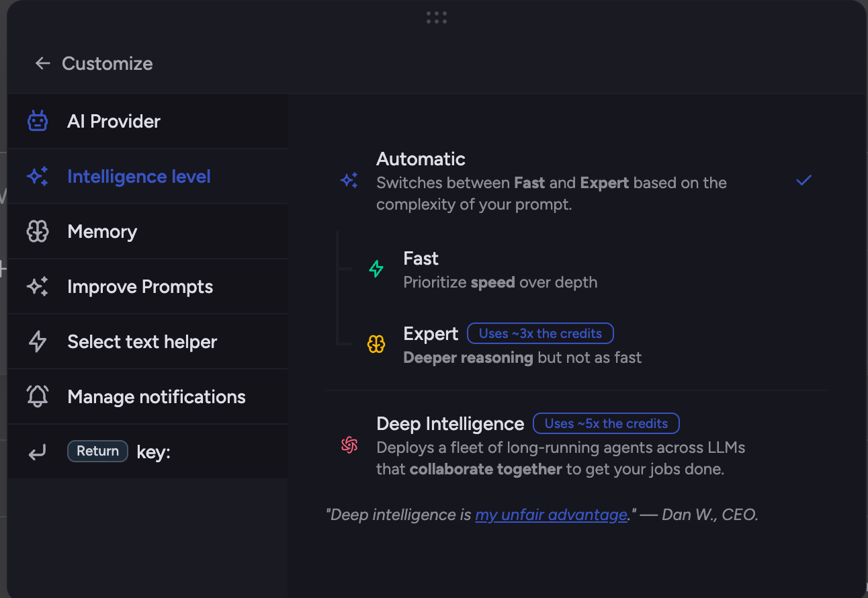Click the pink Deep Intelligence swirl icon
Screen dimensions: 868x598
[x=349, y=445]
